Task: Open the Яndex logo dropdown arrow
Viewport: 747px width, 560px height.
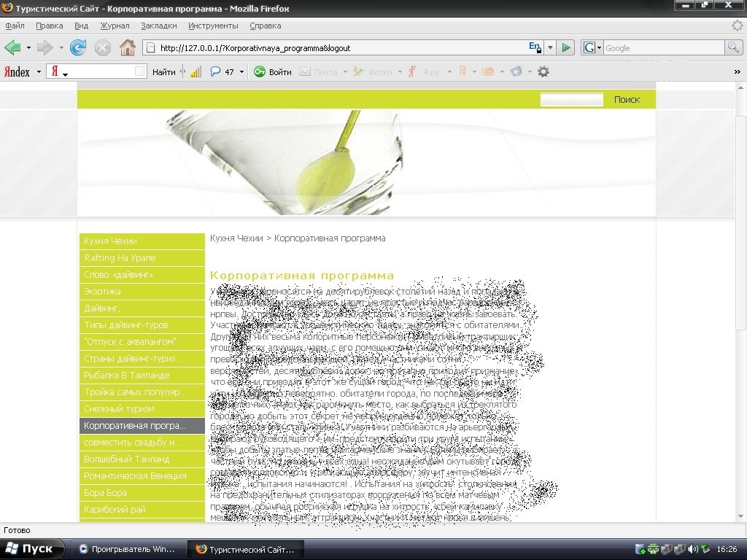Action: 39,72
